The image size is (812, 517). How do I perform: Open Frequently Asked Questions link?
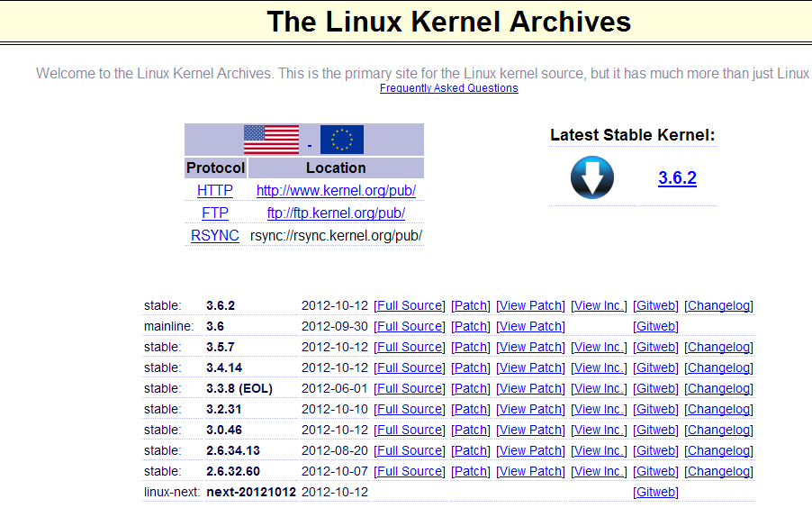click(449, 88)
